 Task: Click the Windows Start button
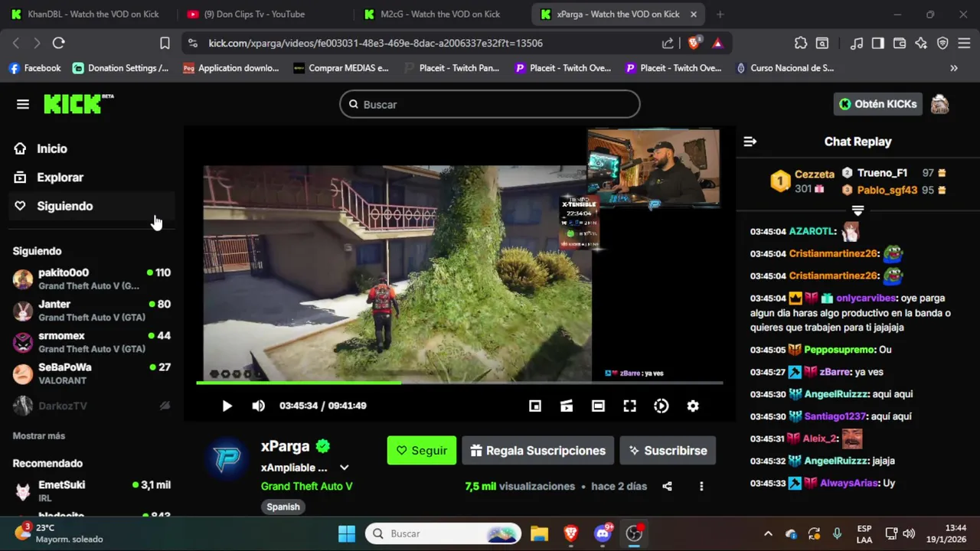point(347,533)
